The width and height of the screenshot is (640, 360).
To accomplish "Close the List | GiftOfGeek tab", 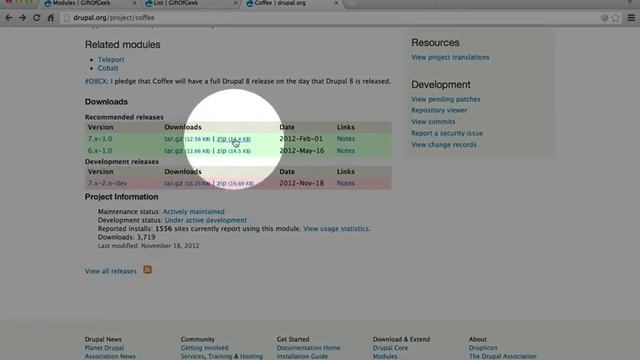I will [235, 3].
